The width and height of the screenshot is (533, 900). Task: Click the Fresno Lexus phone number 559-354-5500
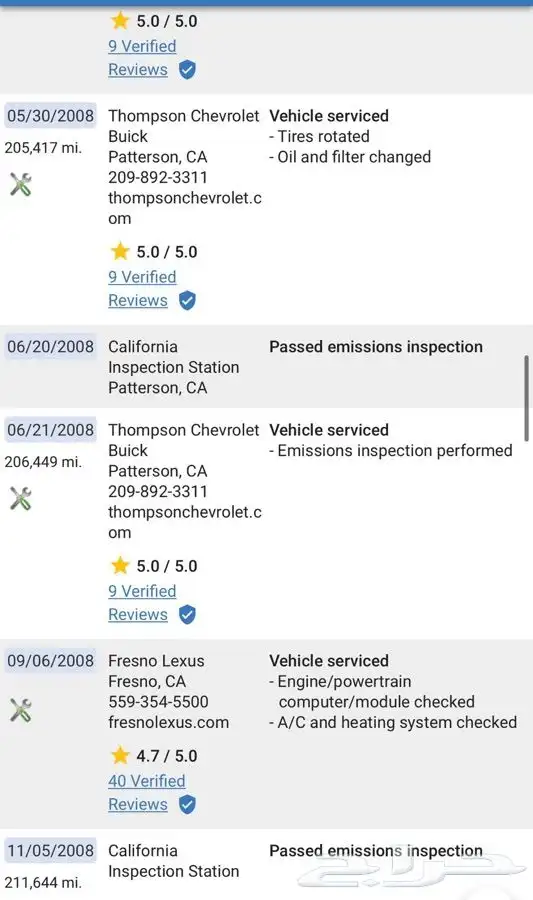[158, 701]
